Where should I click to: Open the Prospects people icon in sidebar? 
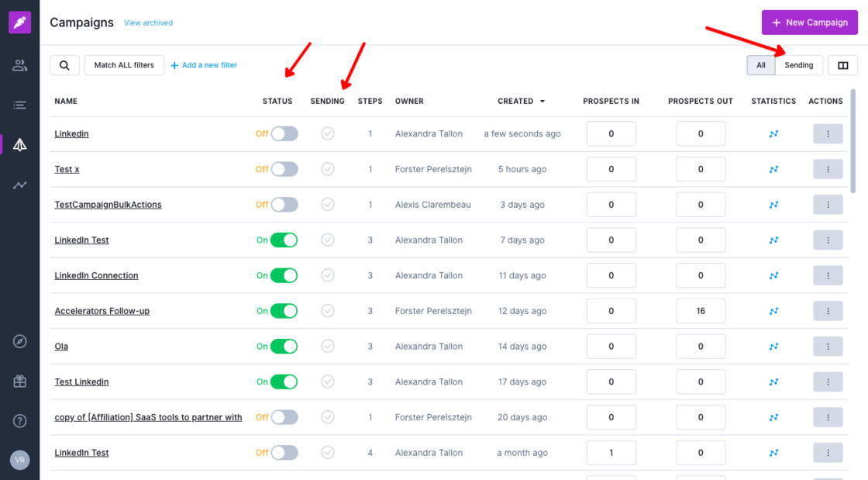click(20, 65)
